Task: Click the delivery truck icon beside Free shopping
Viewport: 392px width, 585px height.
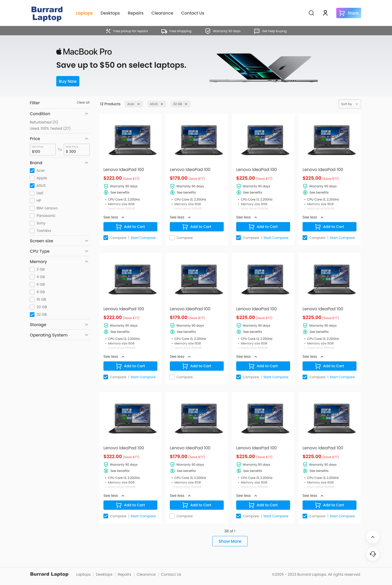Action: (164, 31)
